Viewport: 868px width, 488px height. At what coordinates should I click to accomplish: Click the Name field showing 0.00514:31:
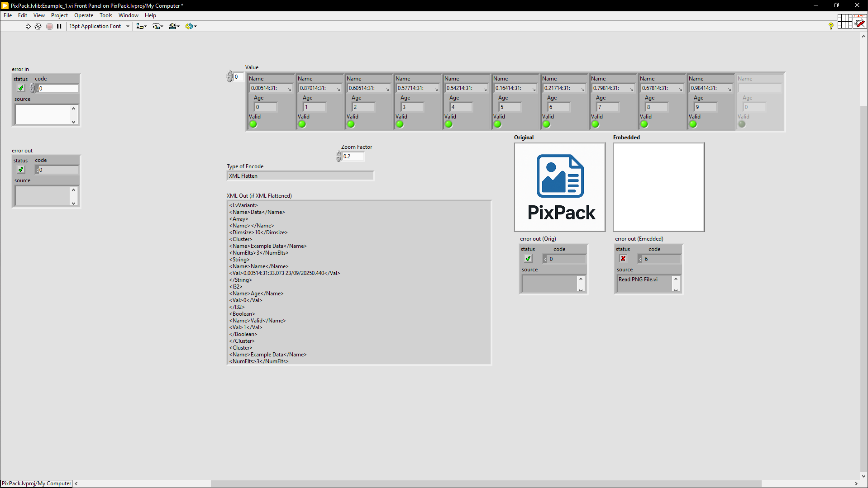[272, 88]
